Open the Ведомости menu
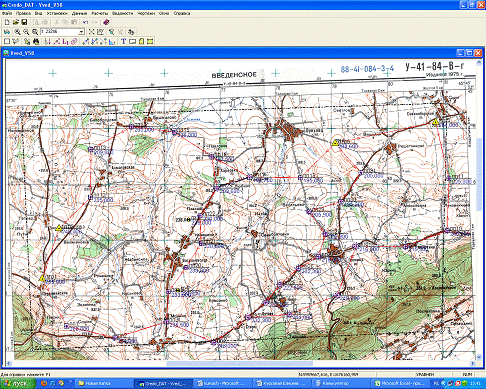Viewport: 486px width, 389px height. click(122, 13)
